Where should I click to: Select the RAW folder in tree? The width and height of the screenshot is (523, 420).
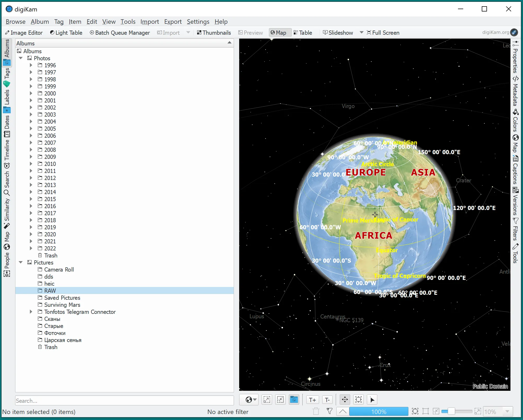(x=50, y=291)
